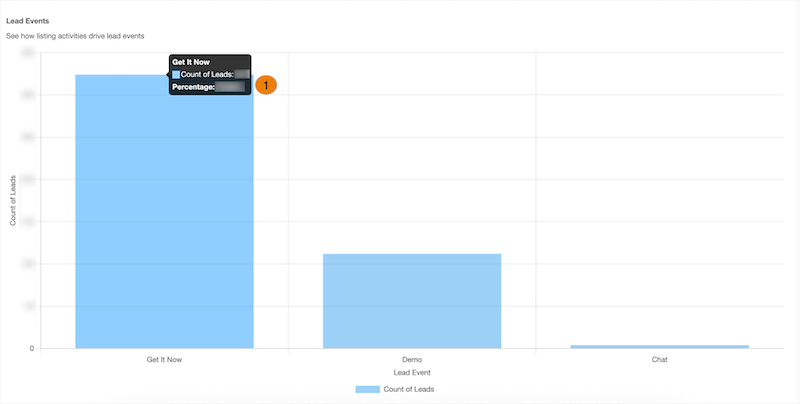Viewport: 800px width, 404px height.
Task: Click the vertical 'Count of Leads' axis title
Action: click(13, 200)
